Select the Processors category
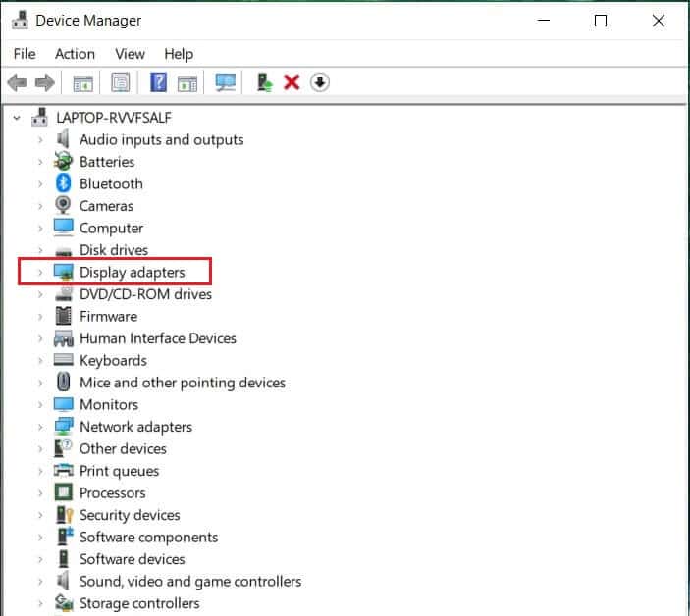The image size is (690, 616). pos(112,492)
